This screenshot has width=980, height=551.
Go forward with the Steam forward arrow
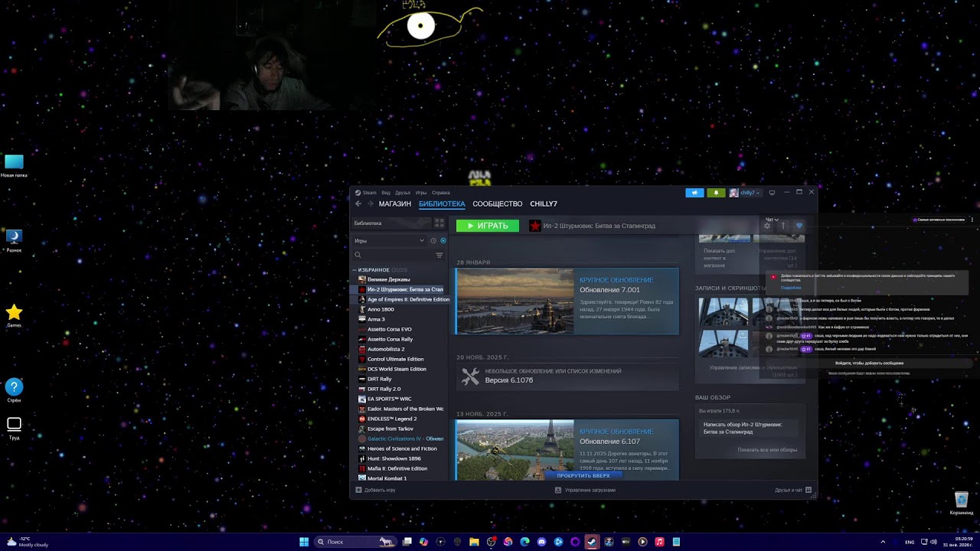[x=371, y=204]
